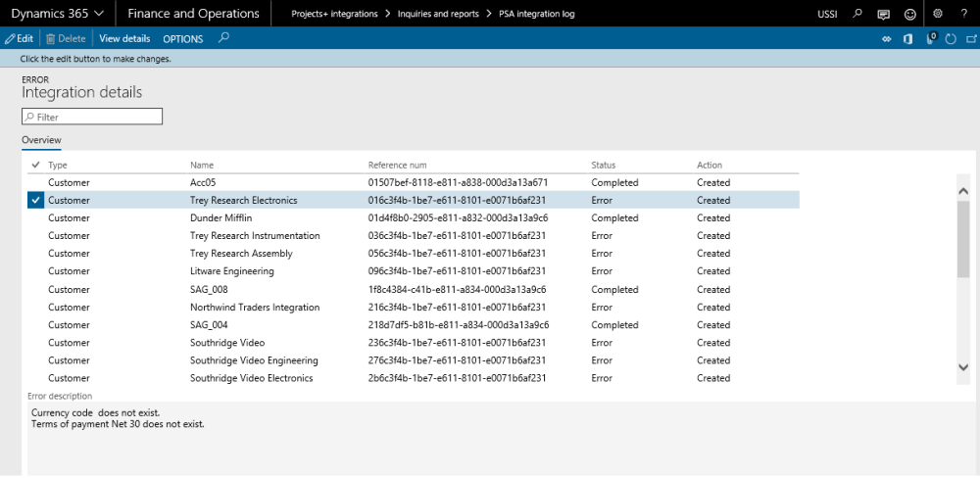980x478 pixels.
Task: Expand the Dynamics 365 dropdown chevron
Action: point(98,14)
